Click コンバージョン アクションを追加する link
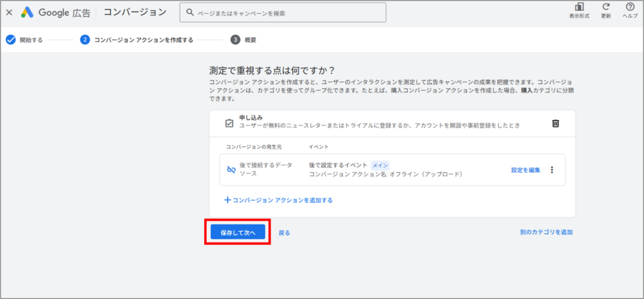644x299 pixels. pyautogui.click(x=282, y=200)
